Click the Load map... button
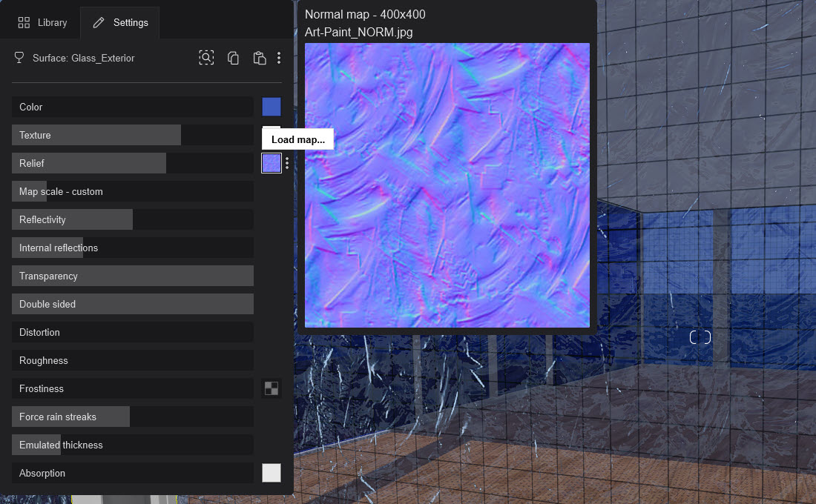This screenshot has height=504, width=816. tap(297, 139)
